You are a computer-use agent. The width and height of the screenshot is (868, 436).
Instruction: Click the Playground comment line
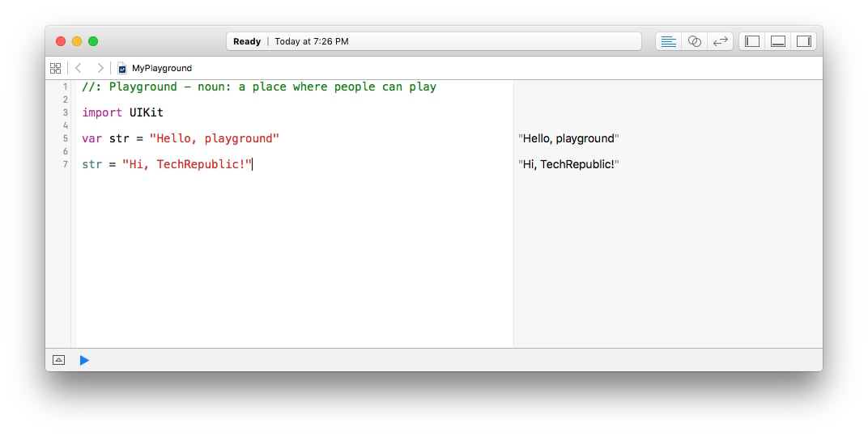(x=259, y=87)
